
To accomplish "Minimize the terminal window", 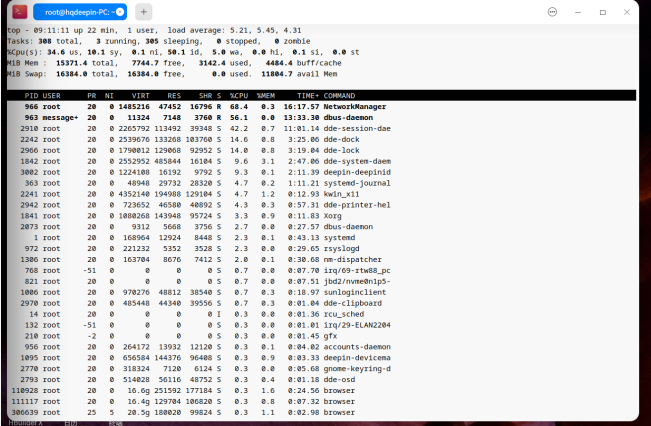I will point(578,12).
